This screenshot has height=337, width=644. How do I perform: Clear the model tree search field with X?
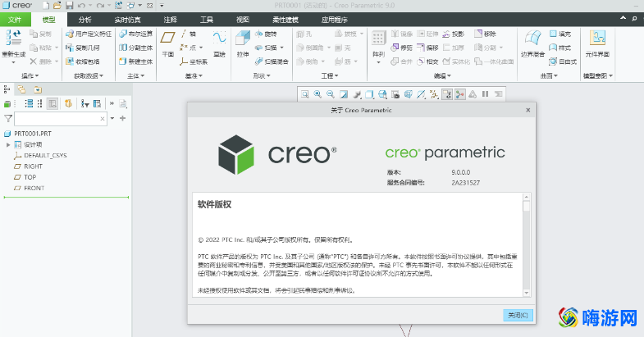pos(103,119)
